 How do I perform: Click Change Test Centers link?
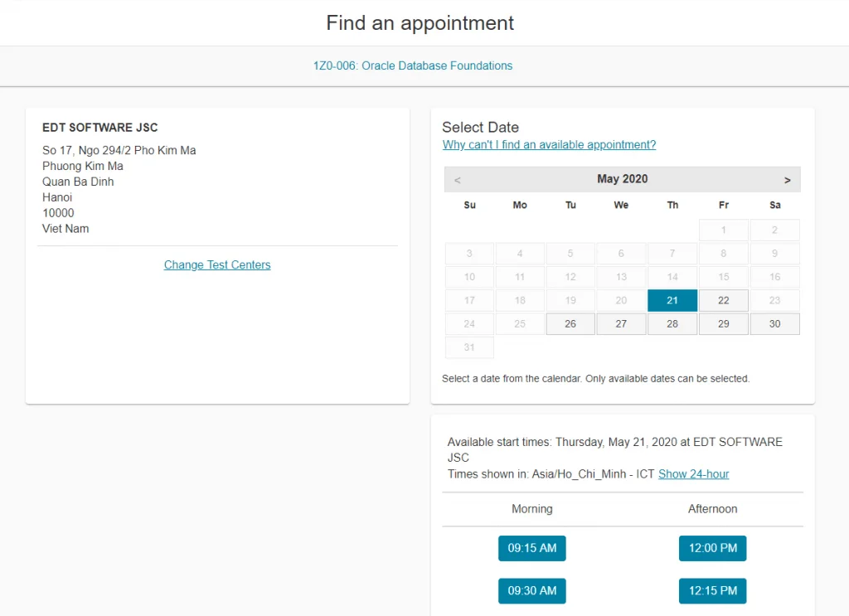(x=217, y=265)
